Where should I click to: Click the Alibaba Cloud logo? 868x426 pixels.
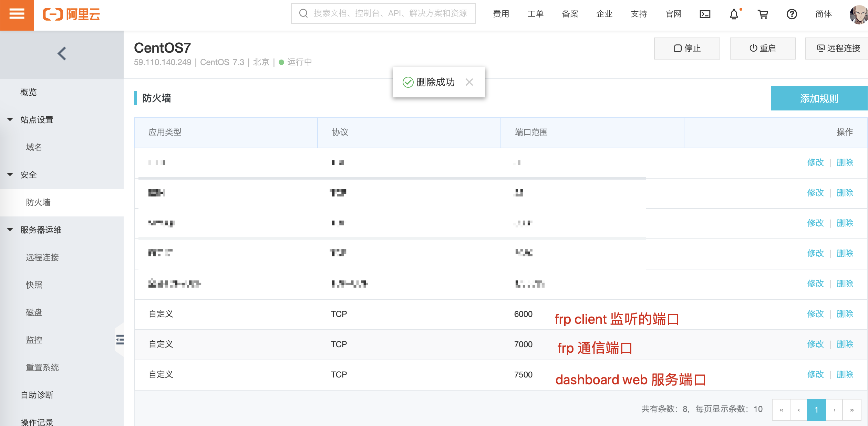(x=71, y=14)
